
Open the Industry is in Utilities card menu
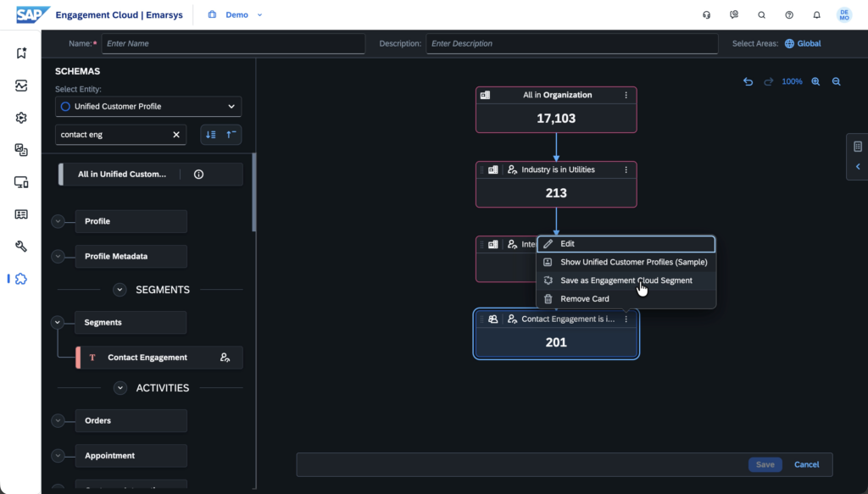pyautogui.click(x=626, y=169)
